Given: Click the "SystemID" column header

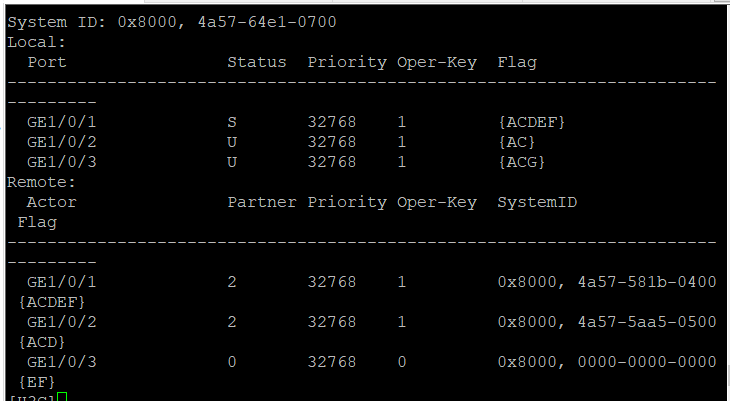Looking at the screenshot, I should [537, 202].
